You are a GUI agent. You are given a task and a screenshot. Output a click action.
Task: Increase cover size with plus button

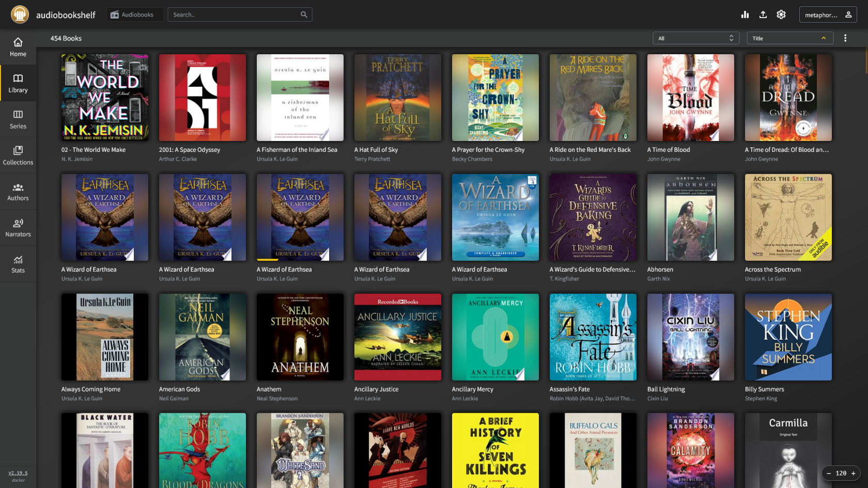tap(853, 473)
